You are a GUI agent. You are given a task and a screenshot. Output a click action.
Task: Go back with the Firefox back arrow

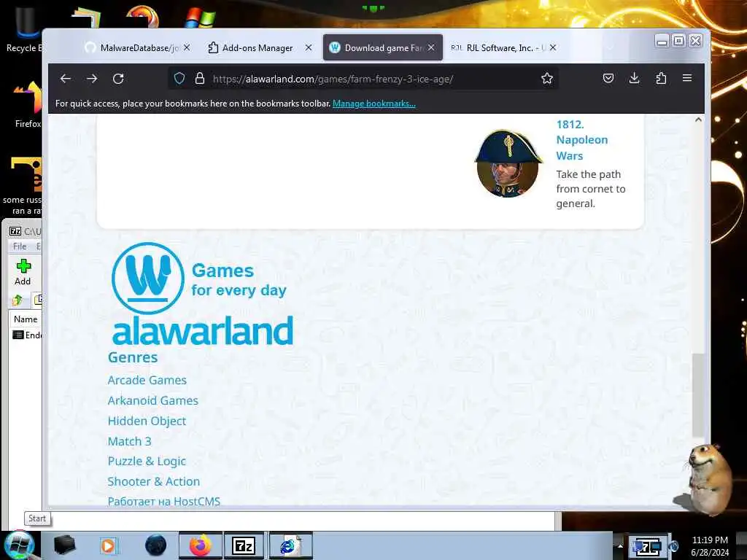coord(66,79)
